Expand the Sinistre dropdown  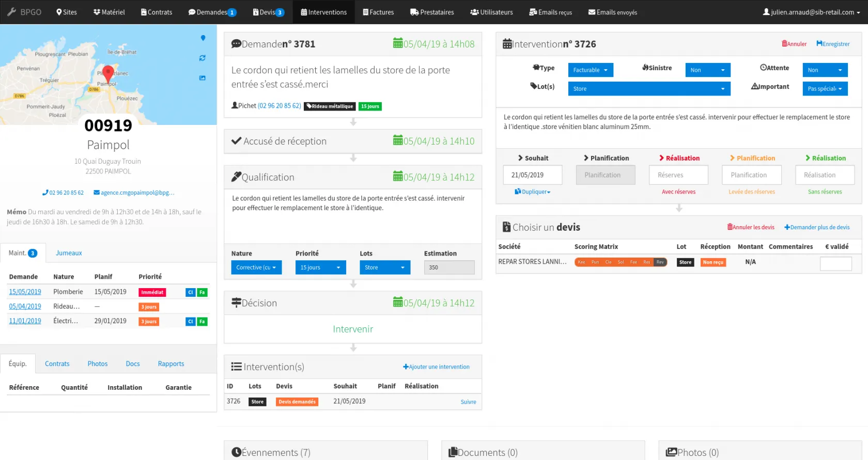707,70
